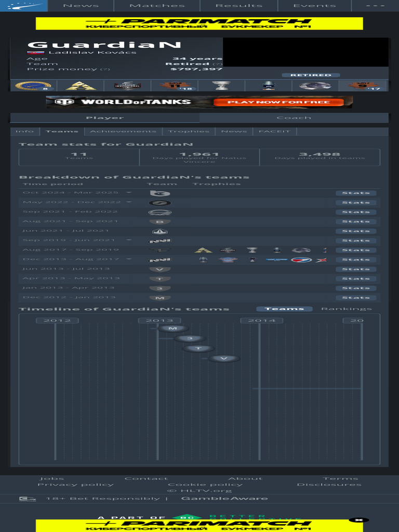Open silver cup trophy in Aug 2017 - Sep 2019 row
This screenshot has width=399, height=532.
252,250
